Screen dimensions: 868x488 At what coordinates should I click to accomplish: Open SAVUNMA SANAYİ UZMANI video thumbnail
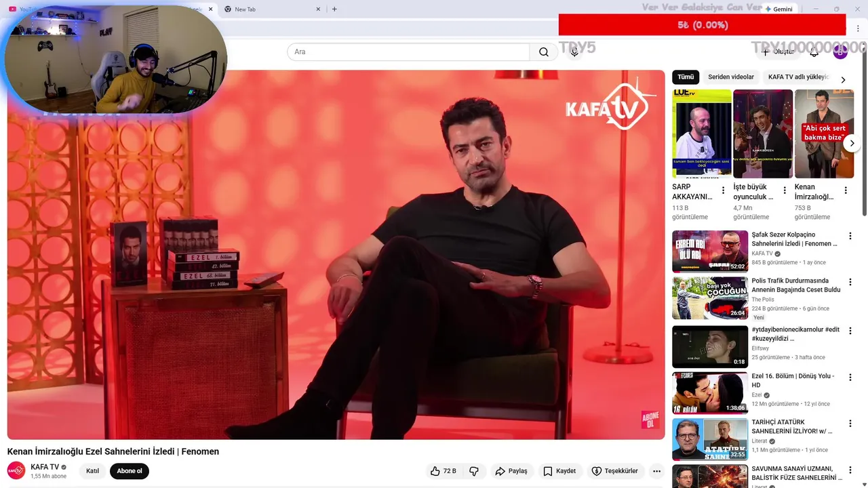(710, 476)
